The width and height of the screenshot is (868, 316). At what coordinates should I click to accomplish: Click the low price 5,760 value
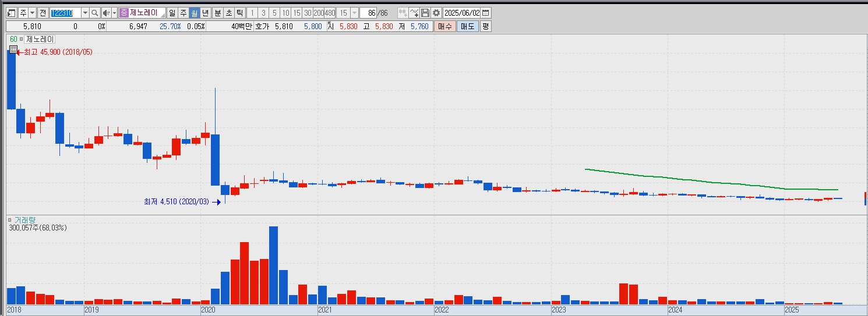[x=419, y=27]
